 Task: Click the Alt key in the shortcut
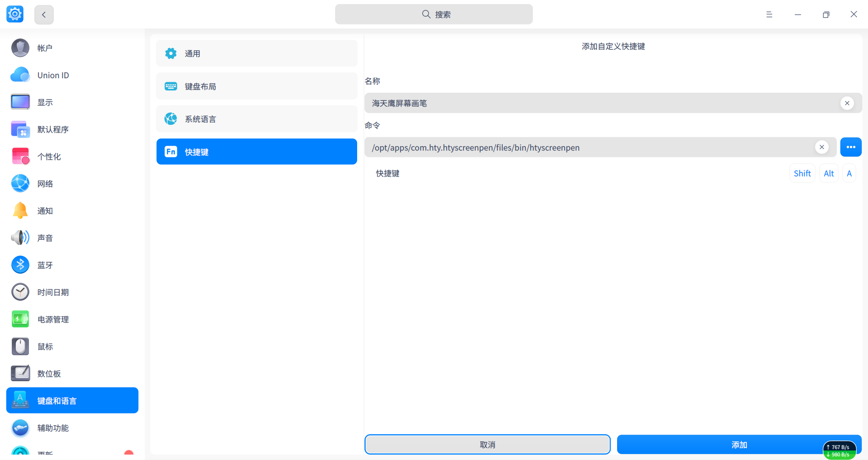829,173
